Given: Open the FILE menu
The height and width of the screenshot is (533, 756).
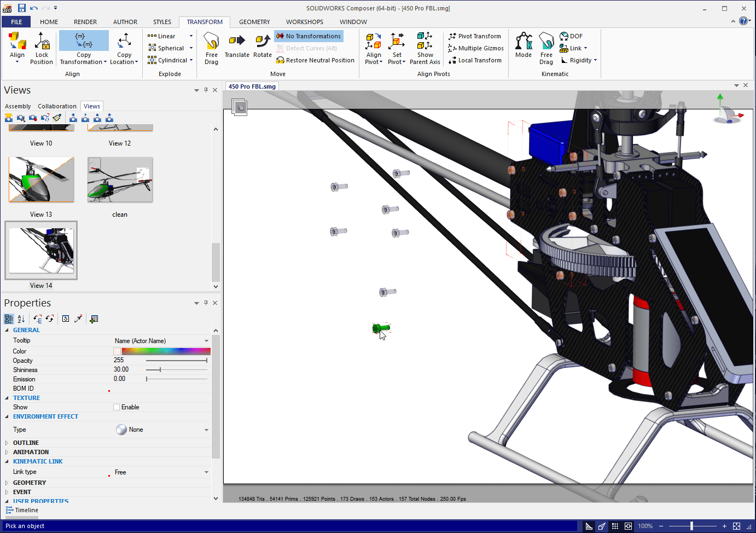Looking at the screenshot, I should (x=16, y=22).
